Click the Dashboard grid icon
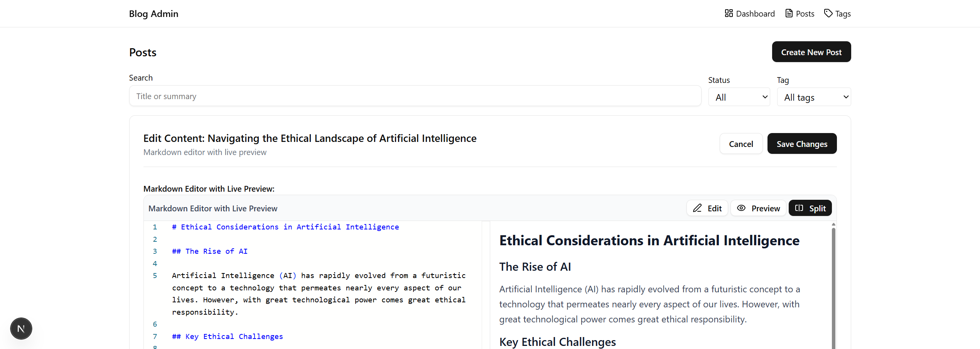The height and width of the screenshot is (349, 980). click(729, 13)
